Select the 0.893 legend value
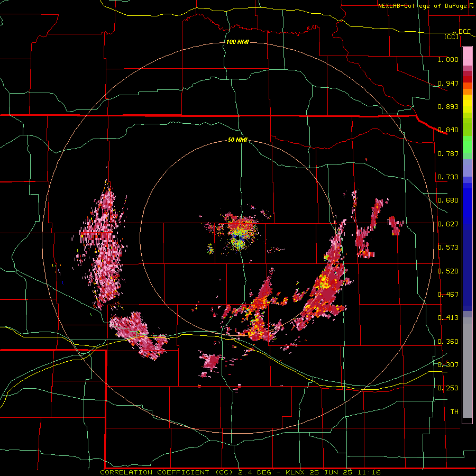The width and height of the screenshot is (476, 476). point(448,106)
